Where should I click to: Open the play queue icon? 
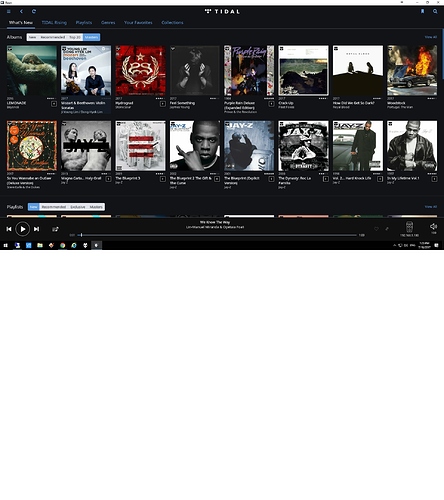[x=55, y=229]
